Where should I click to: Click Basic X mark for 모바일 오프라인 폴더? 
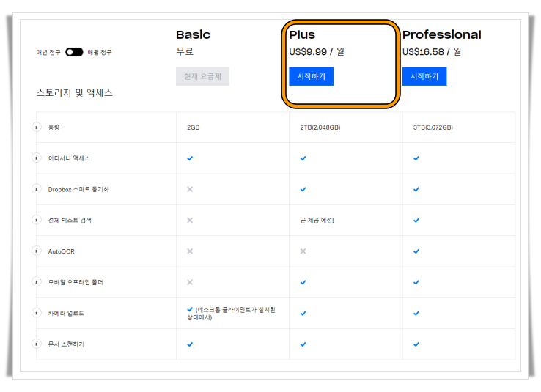(190, 282)
